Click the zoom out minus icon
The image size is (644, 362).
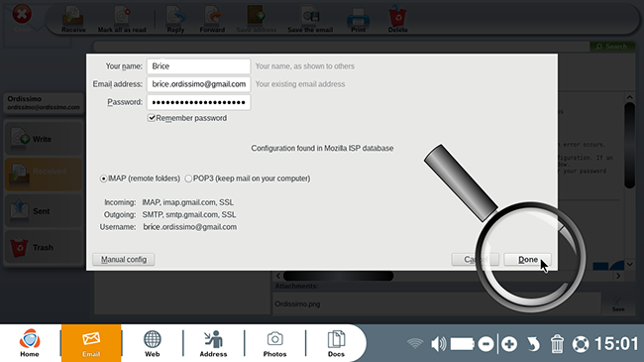[x=485, y=343]
